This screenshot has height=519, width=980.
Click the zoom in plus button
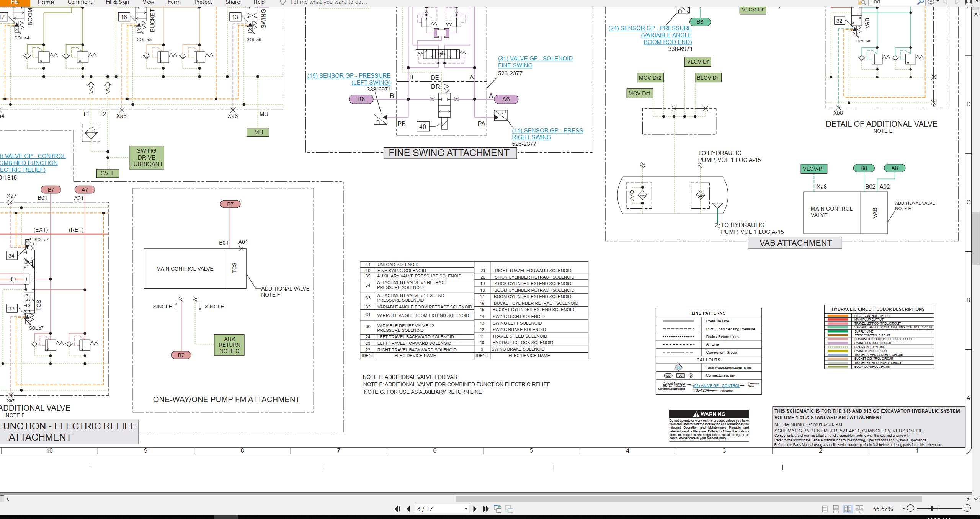tap(967, 508)
